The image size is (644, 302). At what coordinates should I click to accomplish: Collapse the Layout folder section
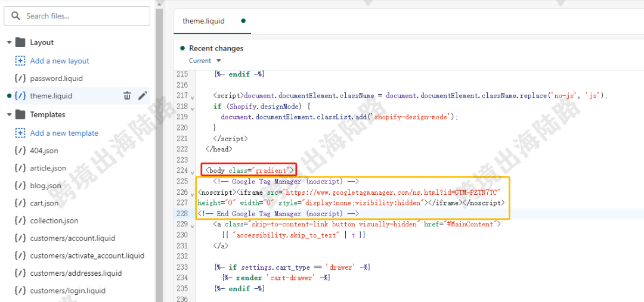(9, 43)
